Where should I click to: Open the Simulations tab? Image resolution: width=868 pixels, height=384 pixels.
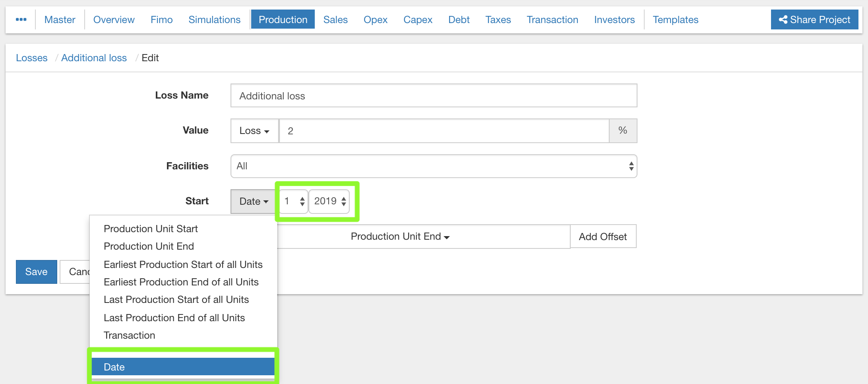214,19
